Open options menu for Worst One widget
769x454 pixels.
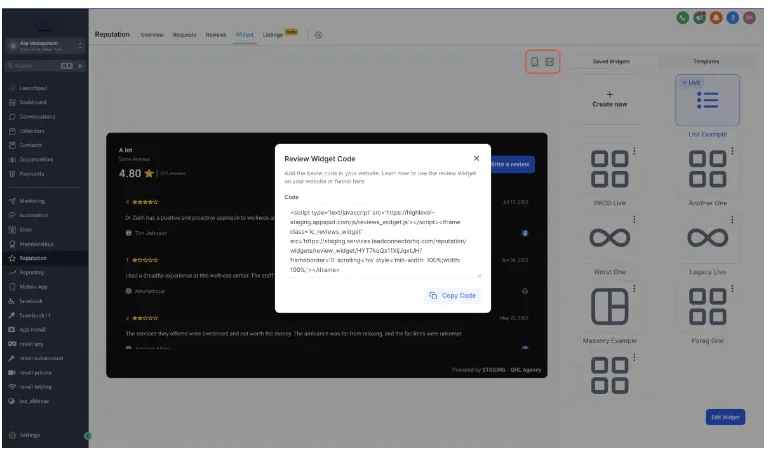tap(634, 220)
